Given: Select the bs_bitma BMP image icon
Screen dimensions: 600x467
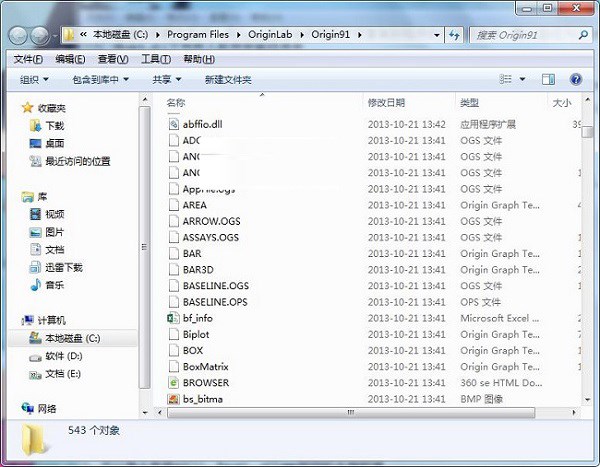Looking at the screenshot, I should [174, 399].
